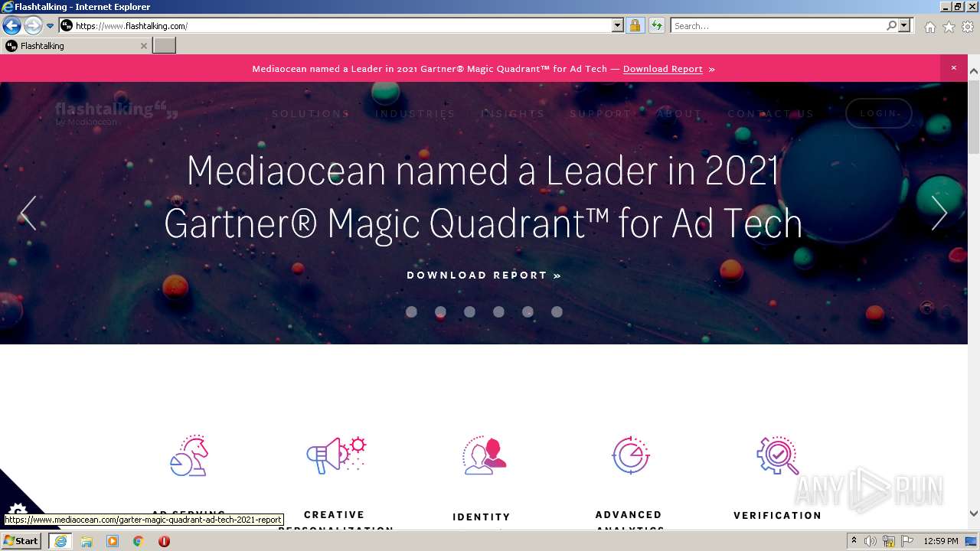The width and height of the screenshot is (980, 551).
Task: Open the Contact Us menu item
Action: (771, 113)
